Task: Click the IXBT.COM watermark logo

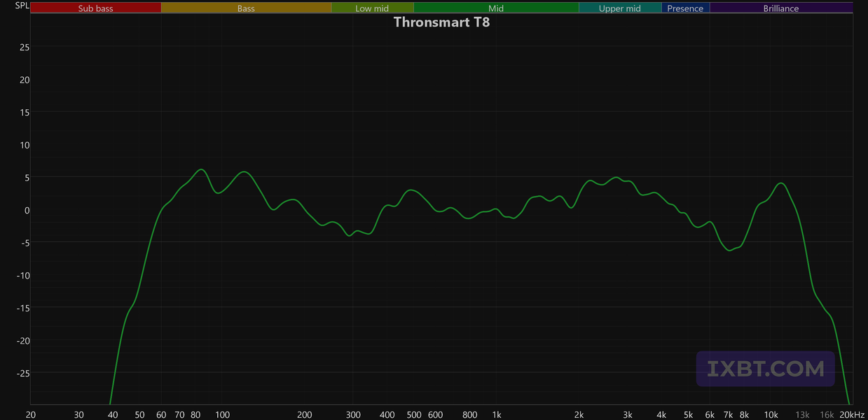Action: tap(765, 369)
